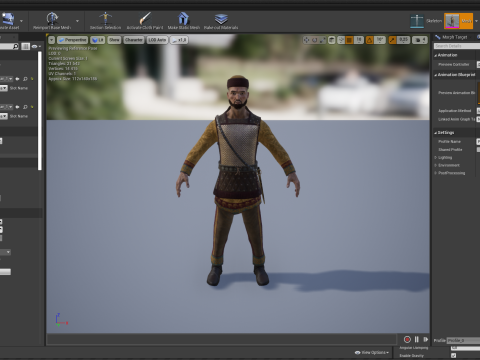This screenshot has width=480, height=360.
Task: Step forward one frame
Action: [426, 339]
